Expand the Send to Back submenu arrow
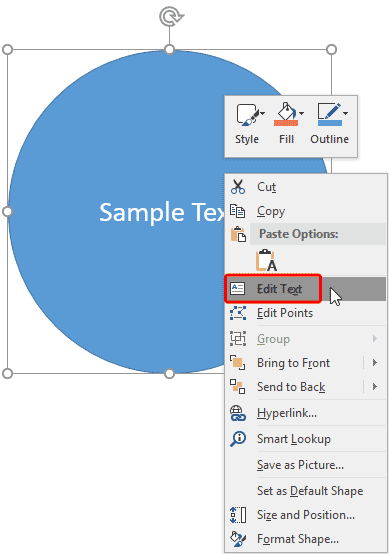The image size is (389, 554). [375, 387]
